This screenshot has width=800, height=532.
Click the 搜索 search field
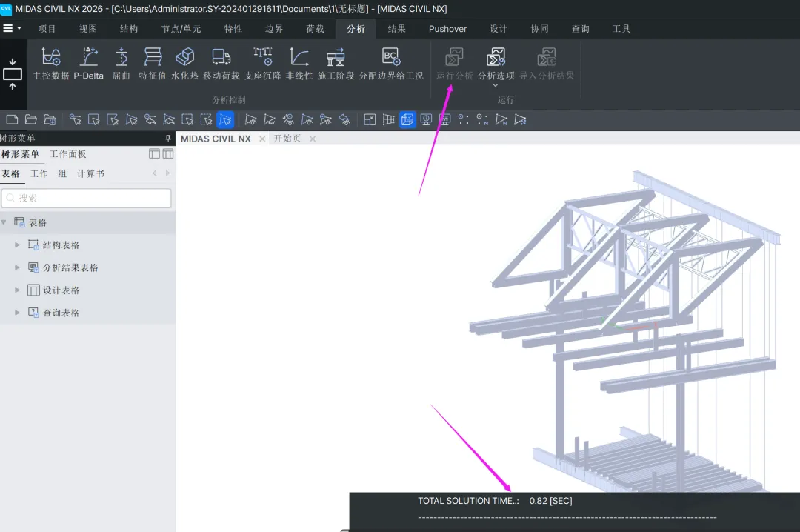tap(86, 198)
